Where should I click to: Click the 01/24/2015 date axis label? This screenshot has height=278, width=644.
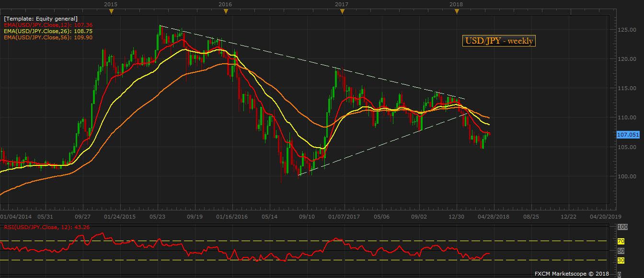click(120, 217)
